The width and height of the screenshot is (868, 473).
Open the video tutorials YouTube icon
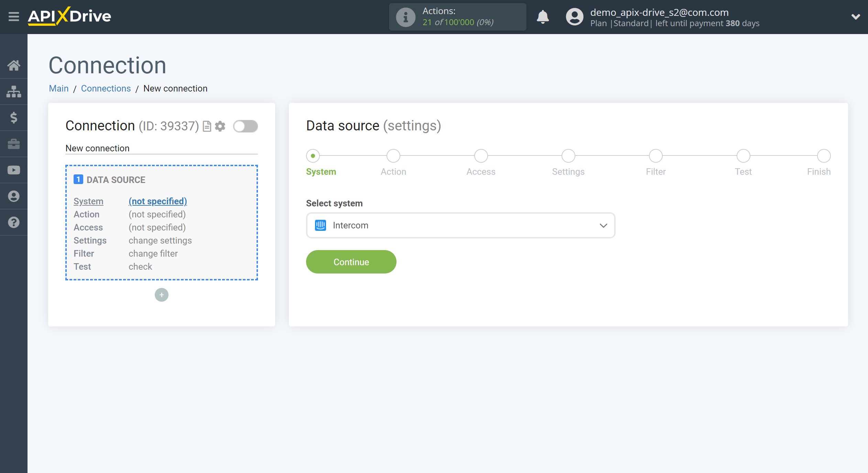pyautogui.click(x=14, y=170)
